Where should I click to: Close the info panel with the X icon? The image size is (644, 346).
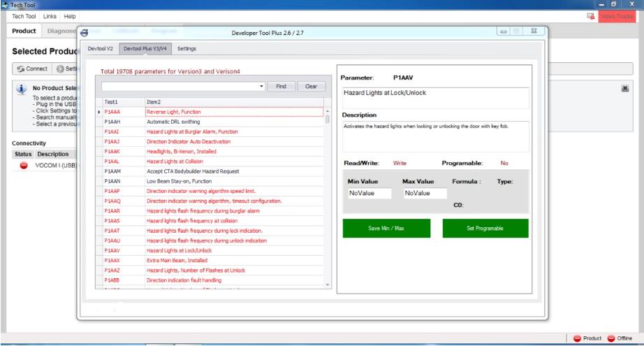click(624, 88)
